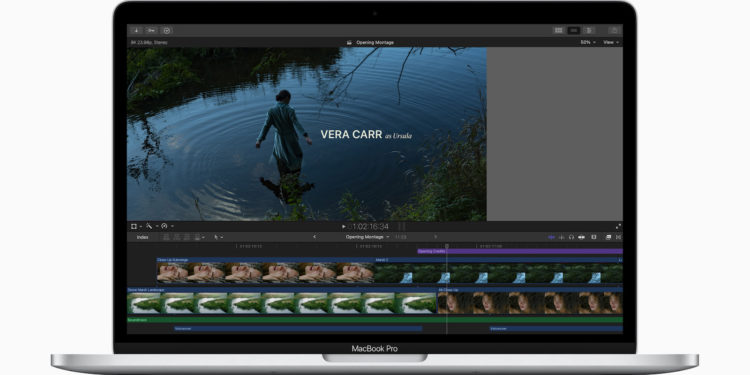750x375 pixels.
Task: Click the Opening Montage viewer title
Action: point(375,43)
